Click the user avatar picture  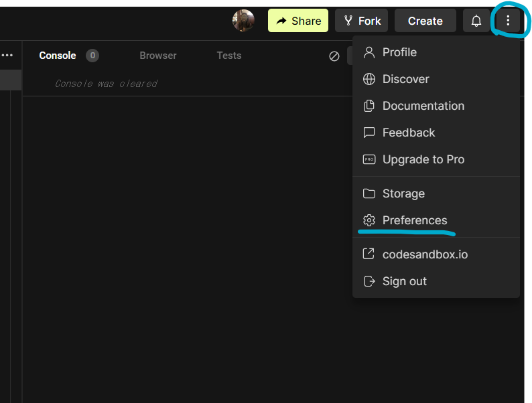pyautogui.click(x=243, y=21)
